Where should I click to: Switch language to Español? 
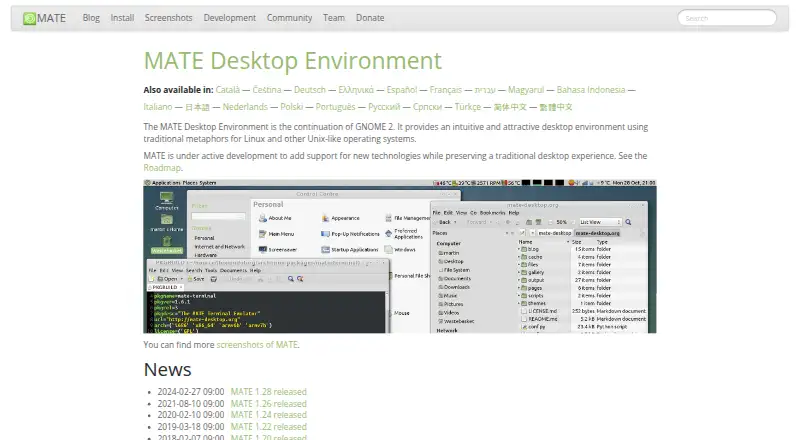pos(402,90)
